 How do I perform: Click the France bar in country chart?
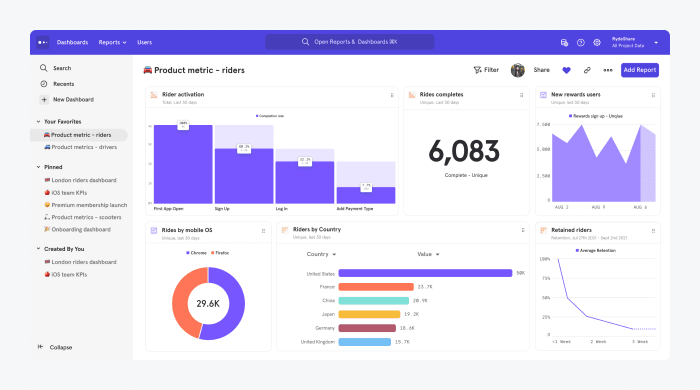point(376,287)
